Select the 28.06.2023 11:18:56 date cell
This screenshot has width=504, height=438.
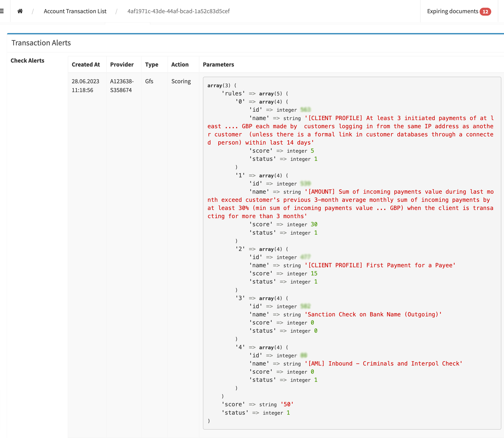(85, 85)
